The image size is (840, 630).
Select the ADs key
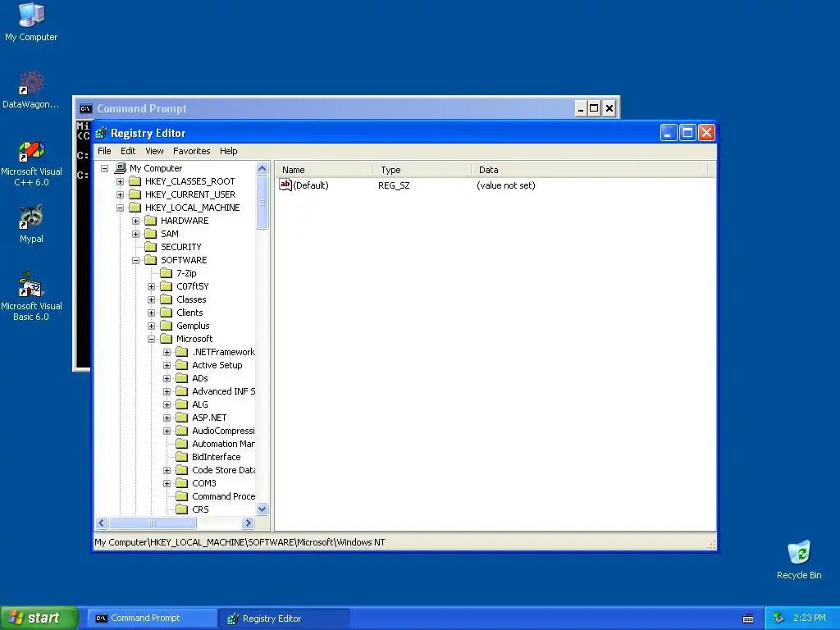200,378
